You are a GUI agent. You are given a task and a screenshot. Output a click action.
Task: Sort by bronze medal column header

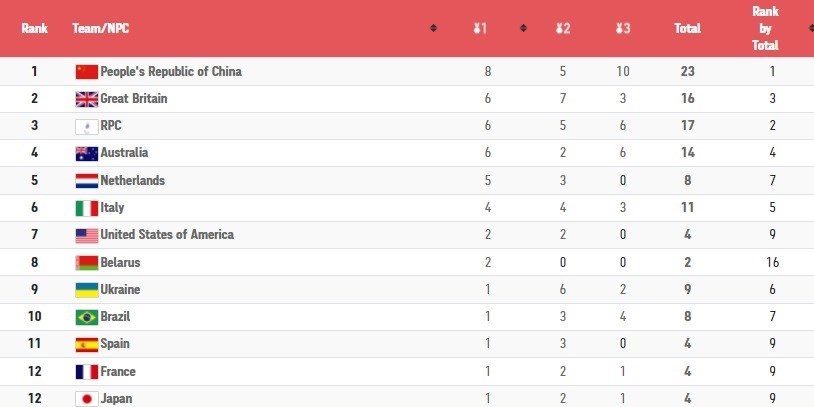pyautogui.click(x=623, y=29)
